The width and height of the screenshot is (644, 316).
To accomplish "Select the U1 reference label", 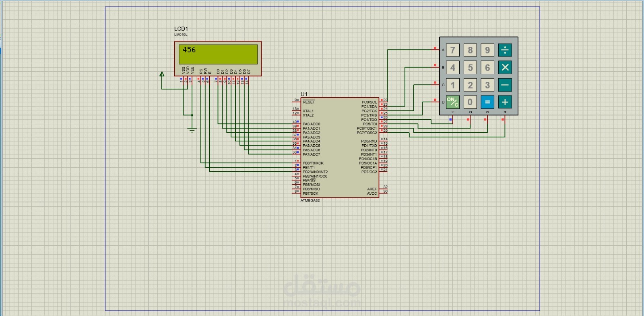I will point(304,94).
